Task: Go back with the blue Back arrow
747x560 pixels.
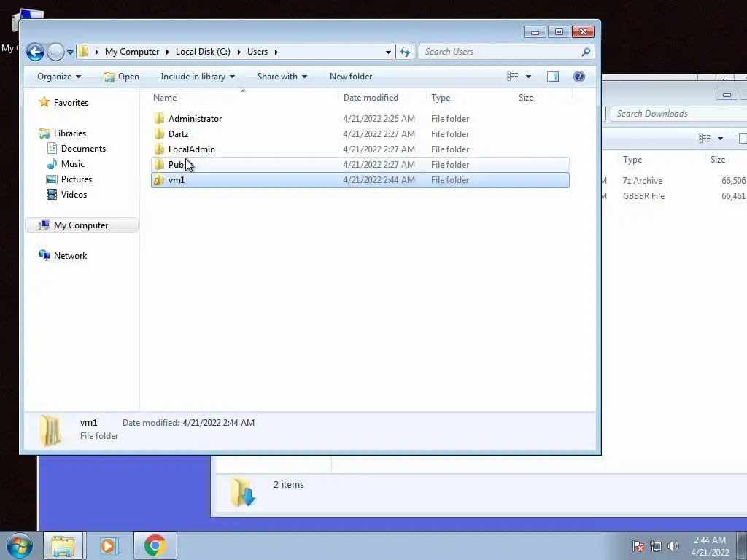Action: click(x=35, y=52)
